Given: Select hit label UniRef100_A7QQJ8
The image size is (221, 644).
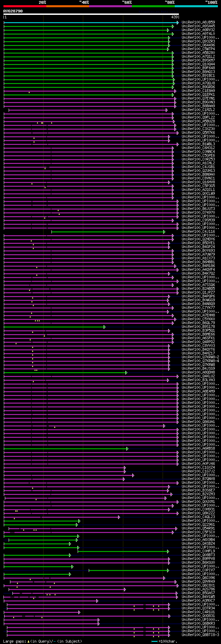Looking at the screenshot, I should (x=198, y=83).
